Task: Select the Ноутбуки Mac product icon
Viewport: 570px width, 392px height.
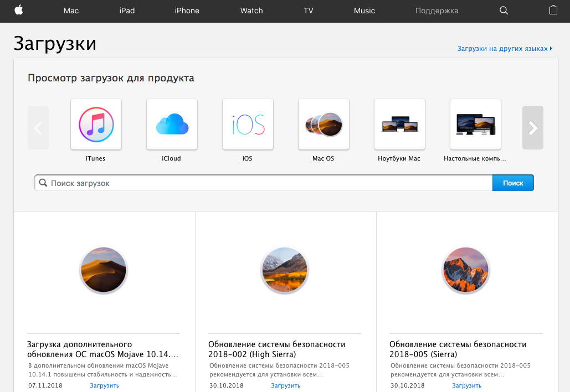Action: 399,125
